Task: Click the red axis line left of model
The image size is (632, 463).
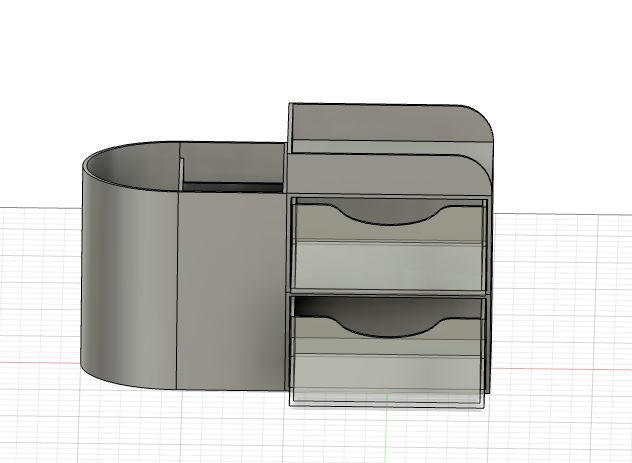Action: coord(40,363)
